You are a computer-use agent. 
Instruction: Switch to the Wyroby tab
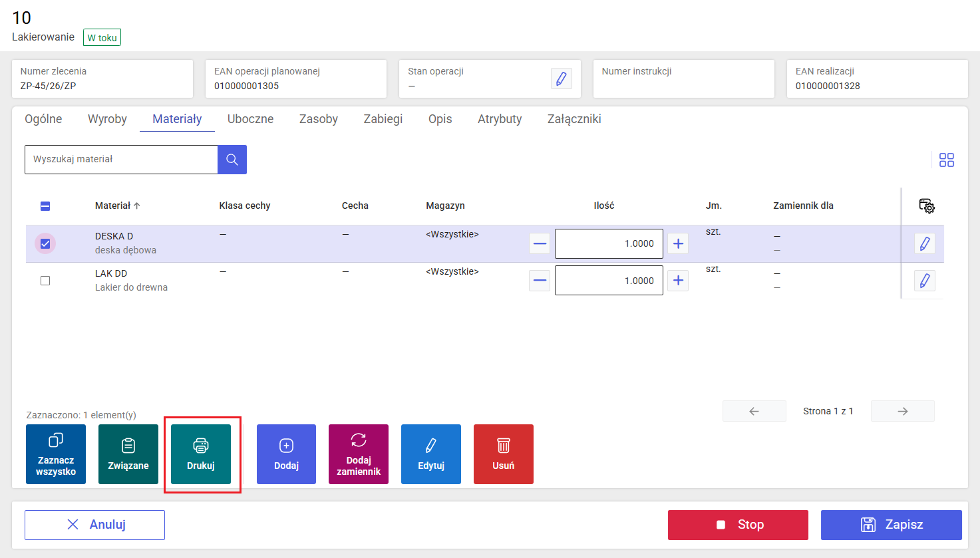(x=107, y=119)
